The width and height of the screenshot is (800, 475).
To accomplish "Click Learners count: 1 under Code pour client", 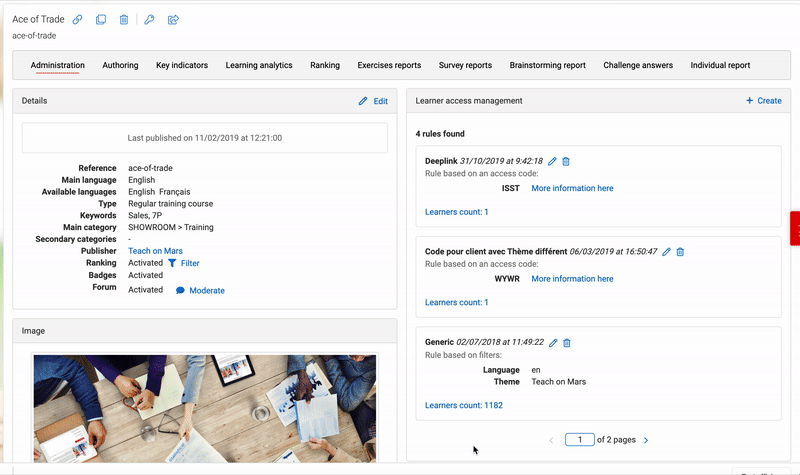I will [457, 303].
